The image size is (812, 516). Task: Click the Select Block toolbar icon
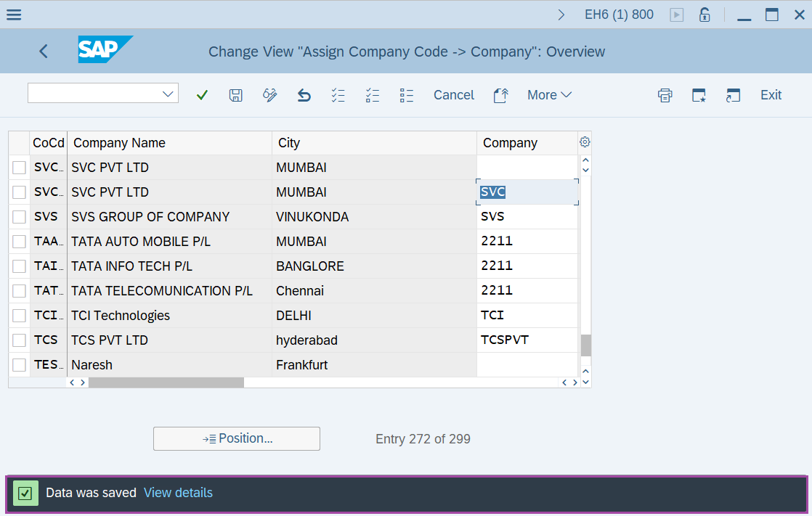pyautogui.click(x=407, y=94)
